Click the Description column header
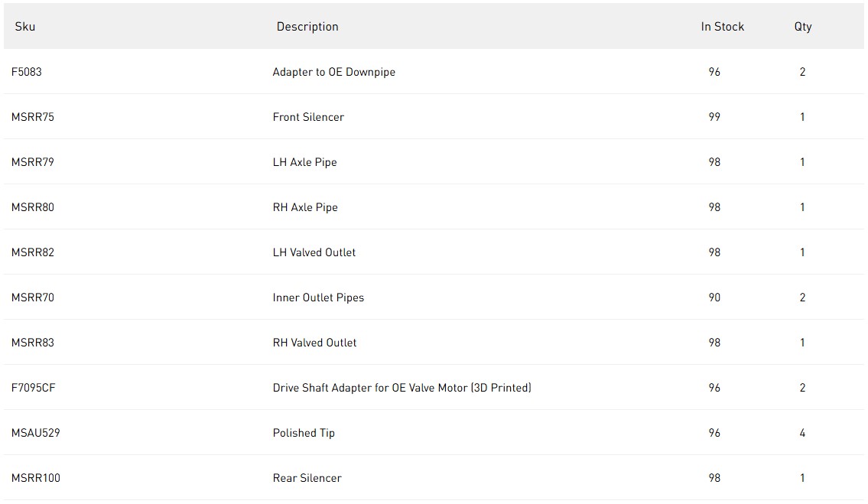This screenshot has height=504, width=868. (307, 27)
